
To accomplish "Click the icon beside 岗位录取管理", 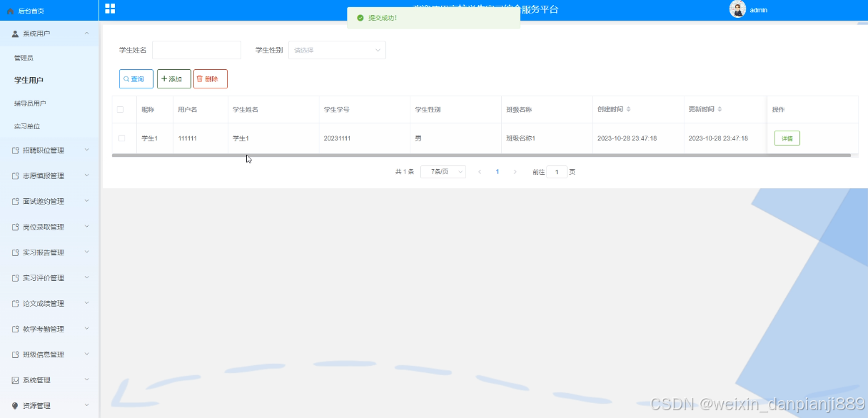I will click(x=15, y=227).
